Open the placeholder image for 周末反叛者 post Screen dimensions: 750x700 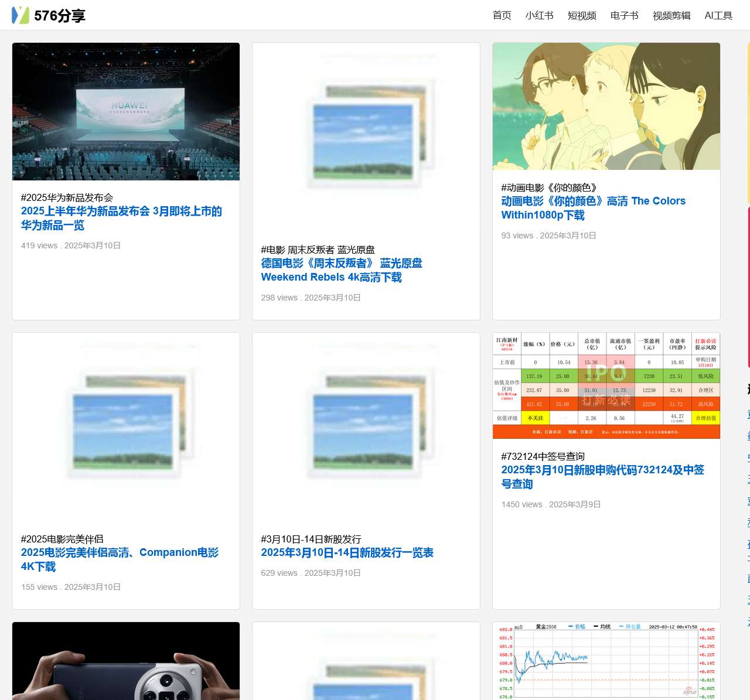[x=366, y=138]
